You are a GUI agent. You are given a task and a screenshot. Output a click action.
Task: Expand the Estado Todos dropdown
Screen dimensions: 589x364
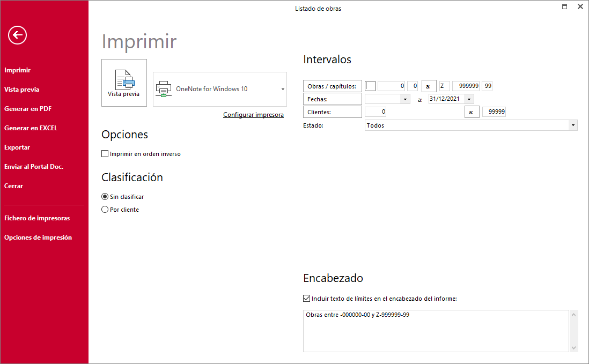[x=573, y=125]
